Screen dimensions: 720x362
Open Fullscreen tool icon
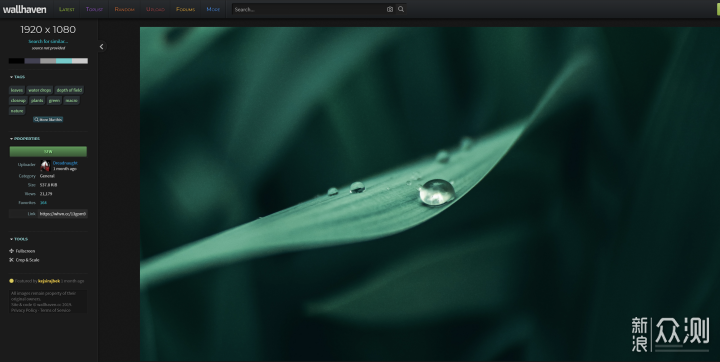11,251
